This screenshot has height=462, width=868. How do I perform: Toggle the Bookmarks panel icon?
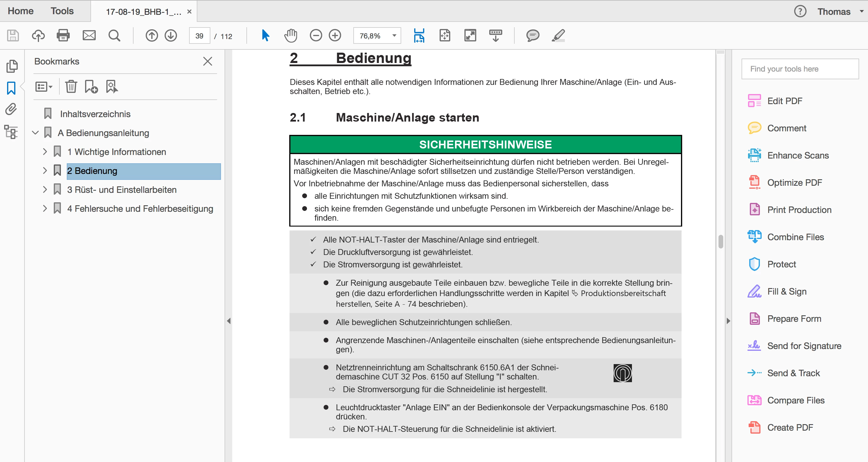(x=11, y=88)
